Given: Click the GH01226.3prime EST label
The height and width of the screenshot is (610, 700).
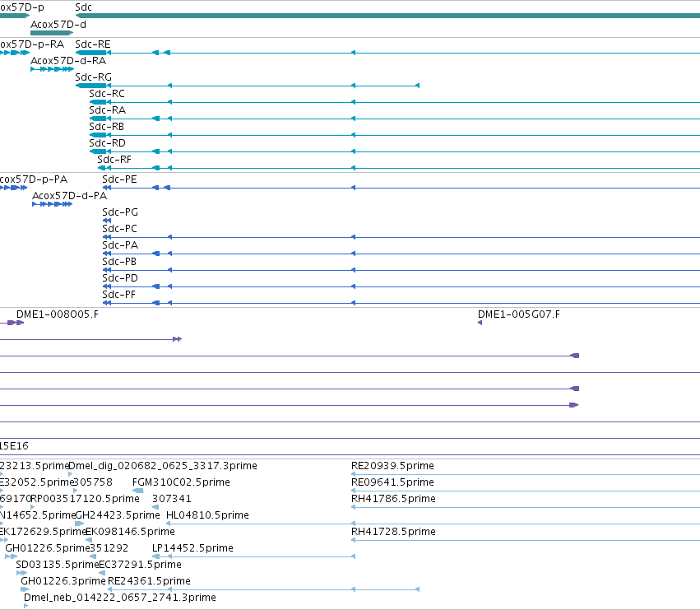Looking at the screenshot, I should click(x=63, y=581).
